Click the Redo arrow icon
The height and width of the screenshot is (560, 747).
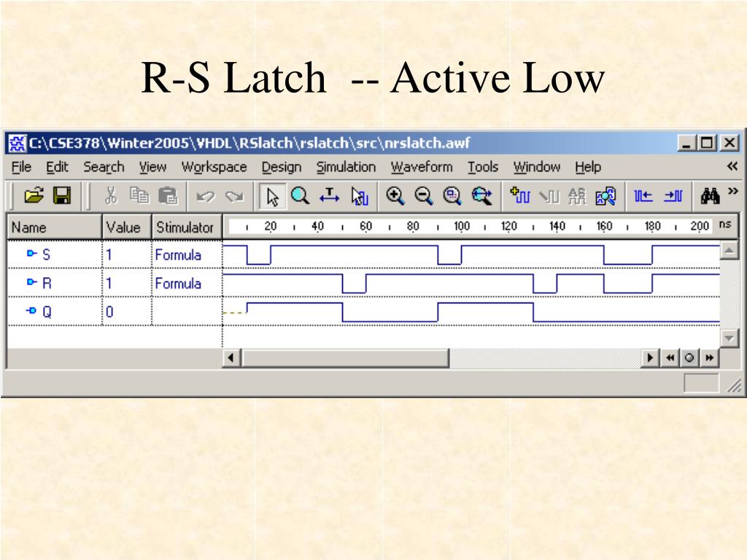pyautogui.click(x=234, y=196)
